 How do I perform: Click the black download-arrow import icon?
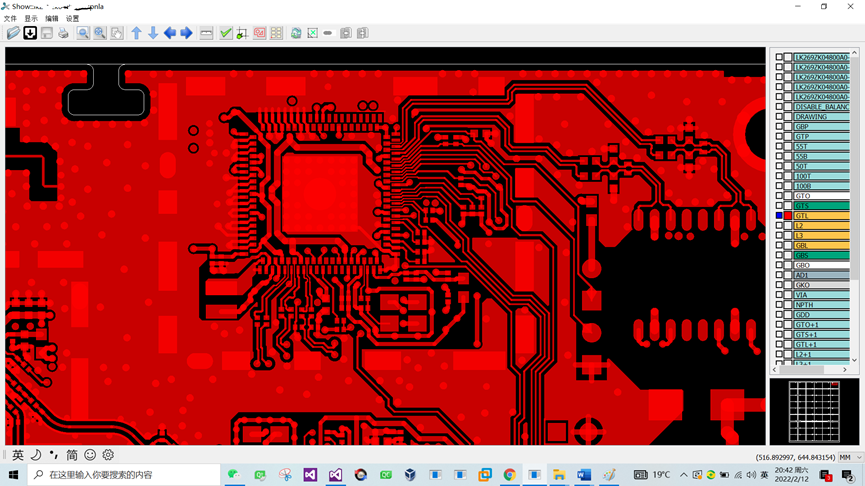tap(30, 33)
